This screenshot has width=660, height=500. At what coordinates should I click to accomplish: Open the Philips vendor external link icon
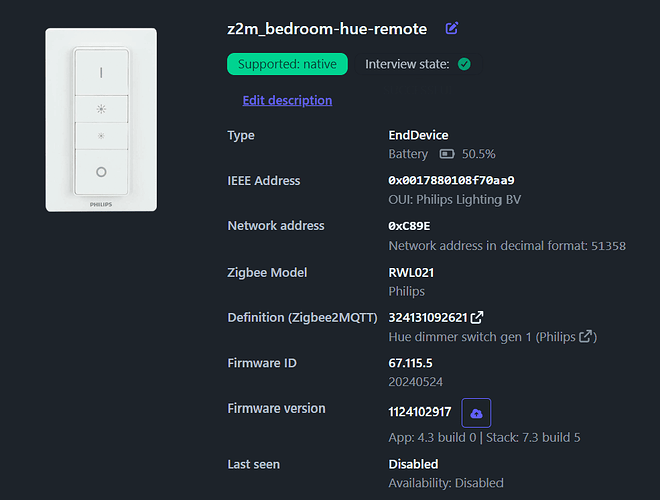(x=586, y=336)
